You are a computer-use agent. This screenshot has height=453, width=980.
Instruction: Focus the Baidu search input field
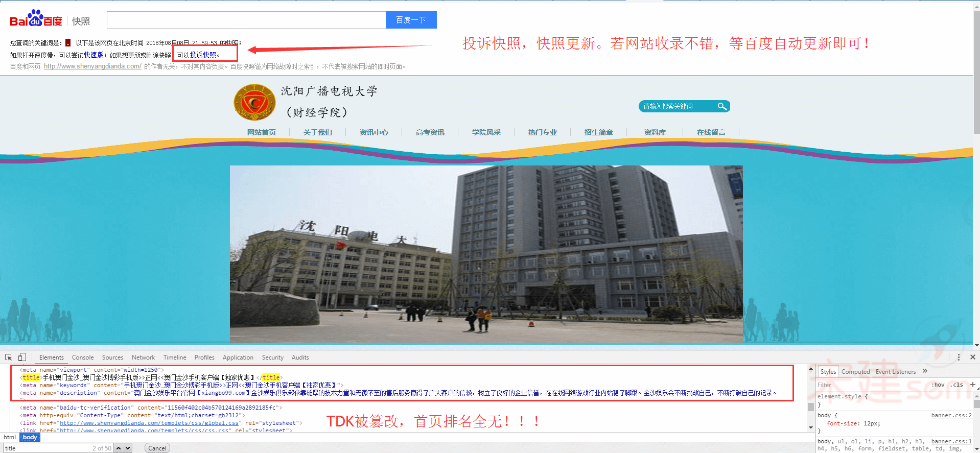point(246,20)
